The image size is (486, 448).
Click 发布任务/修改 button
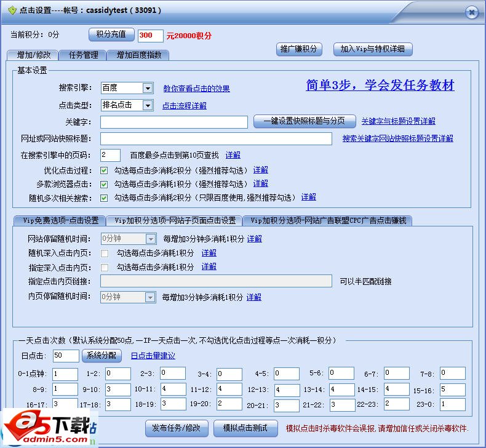[177, 428]
